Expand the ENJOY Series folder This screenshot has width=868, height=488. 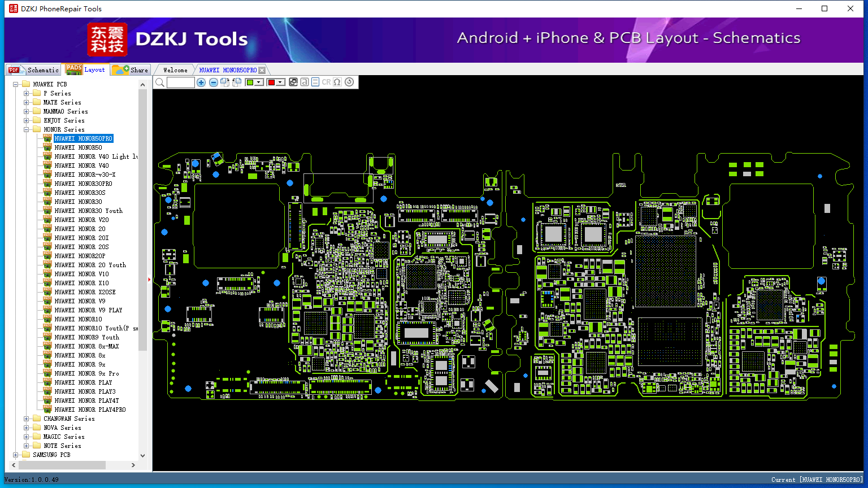click(x=26, y=120)
